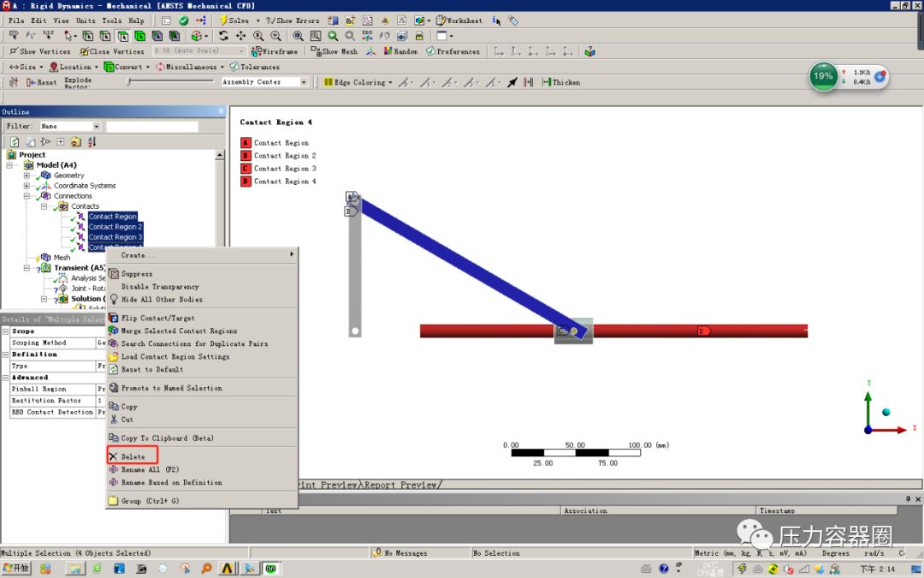Screen dimensions: 924x578
Task: Select the Wireframe display icon
Action: tap(257, 51)
